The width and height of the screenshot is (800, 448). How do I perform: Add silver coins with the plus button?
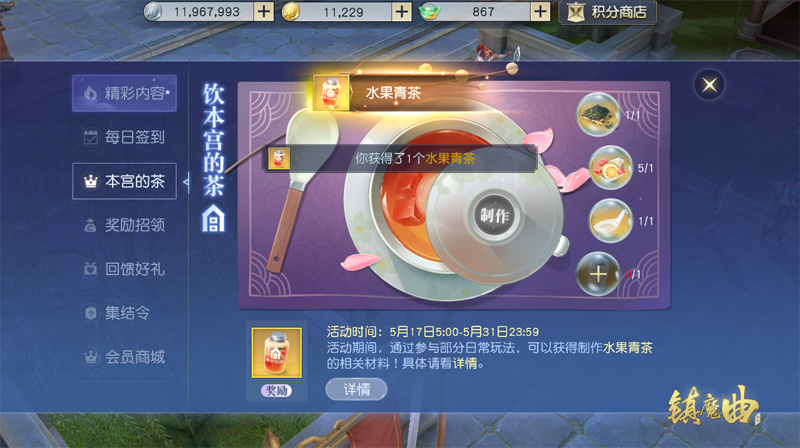[264, 11]
